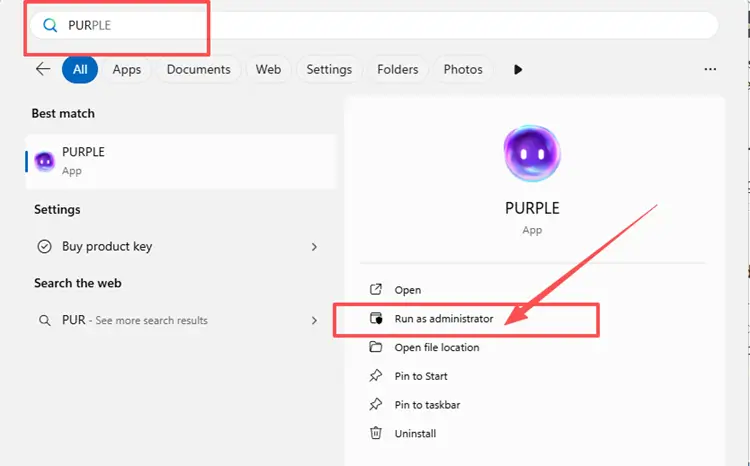750x466 pixels.
Task: Click the Pin to Start pin icon
Action: coord(376,376)
